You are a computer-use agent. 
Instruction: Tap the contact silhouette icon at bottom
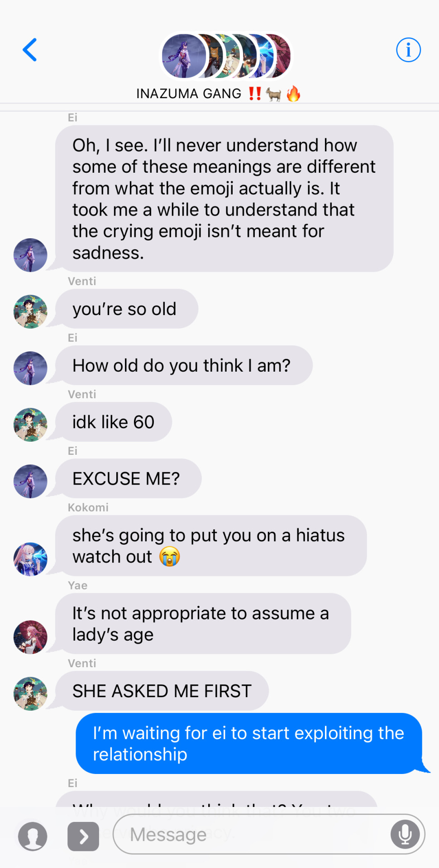33,836
